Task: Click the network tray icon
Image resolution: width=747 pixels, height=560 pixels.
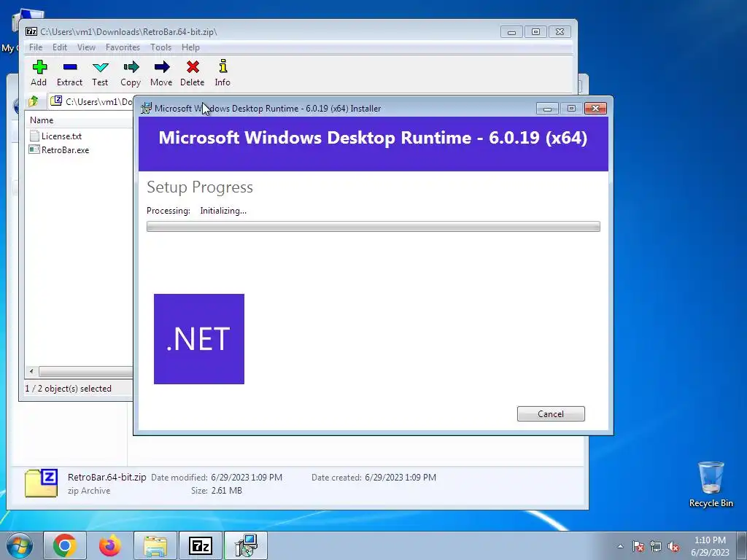Action: [656, 546]
